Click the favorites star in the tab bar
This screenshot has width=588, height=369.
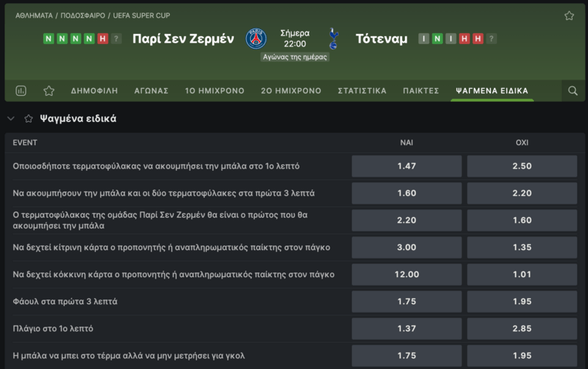pos(49,91)
